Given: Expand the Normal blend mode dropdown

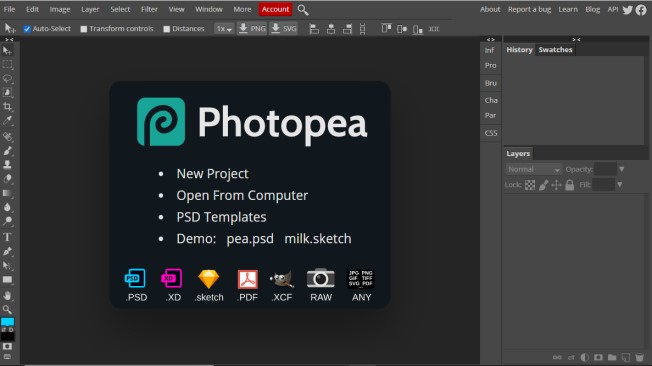Looking at the screenshot, I should pos(533,169).
